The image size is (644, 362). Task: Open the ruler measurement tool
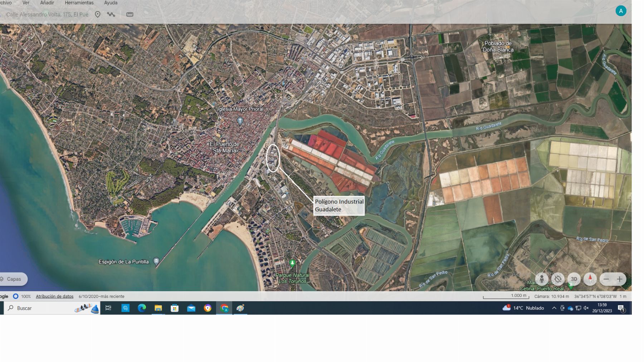click(x=130, y=14)
